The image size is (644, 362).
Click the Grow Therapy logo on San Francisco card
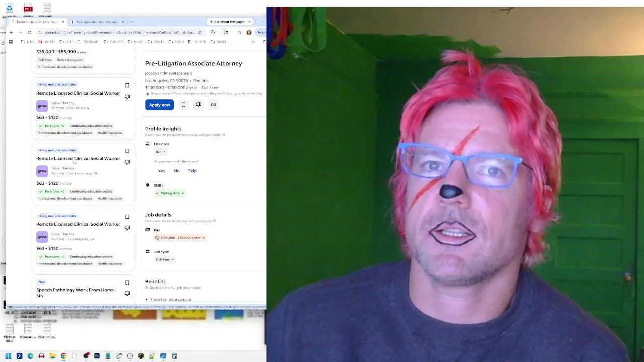[x=42, y=171]
